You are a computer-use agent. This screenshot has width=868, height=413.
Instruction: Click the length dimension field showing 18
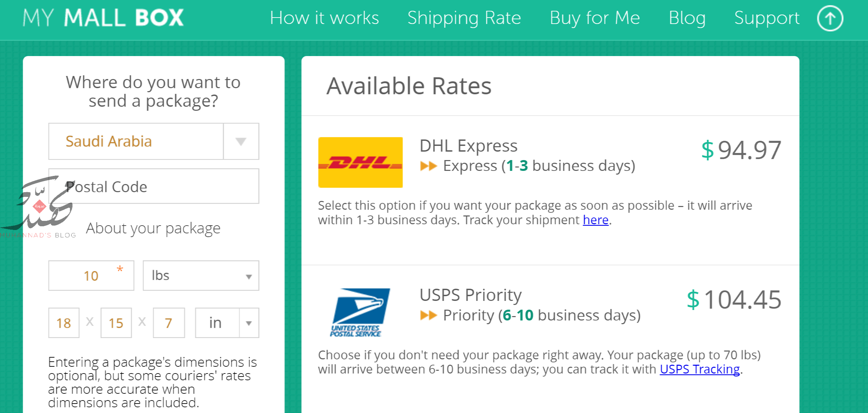coord(64,323)
